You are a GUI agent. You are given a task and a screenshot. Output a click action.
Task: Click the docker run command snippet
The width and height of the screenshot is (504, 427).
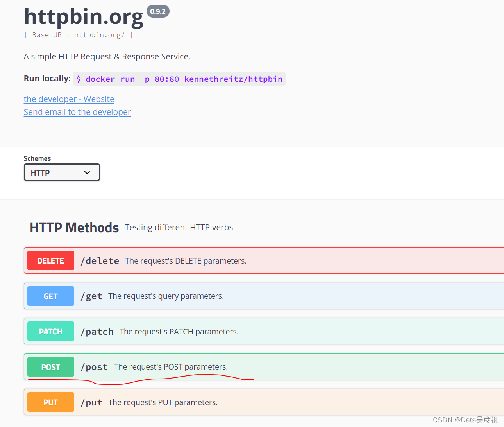click(x=179, y=79)
